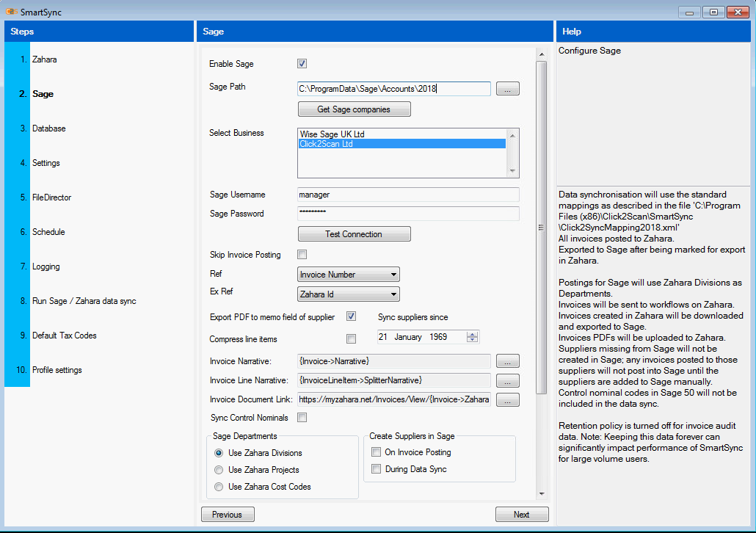Open the Invoice Narrative editor button
This screenshot has height=533, width=756.
508,361
